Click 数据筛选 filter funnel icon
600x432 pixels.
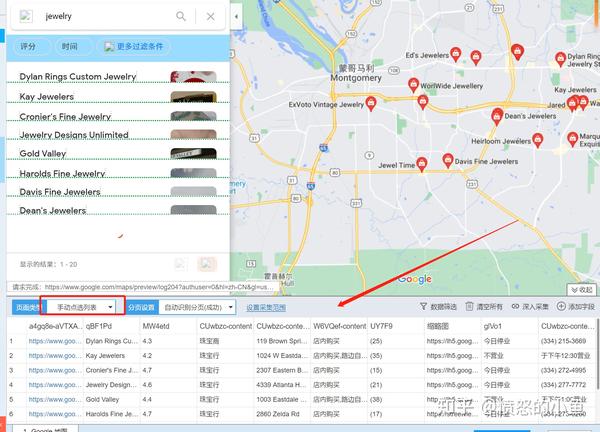tap(423, 306)
